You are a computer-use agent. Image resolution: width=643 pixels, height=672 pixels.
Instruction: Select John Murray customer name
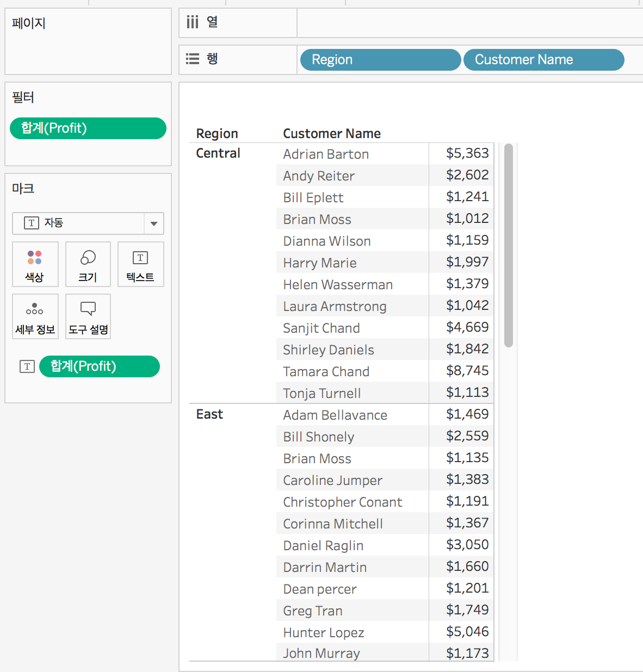click(321, 654)
